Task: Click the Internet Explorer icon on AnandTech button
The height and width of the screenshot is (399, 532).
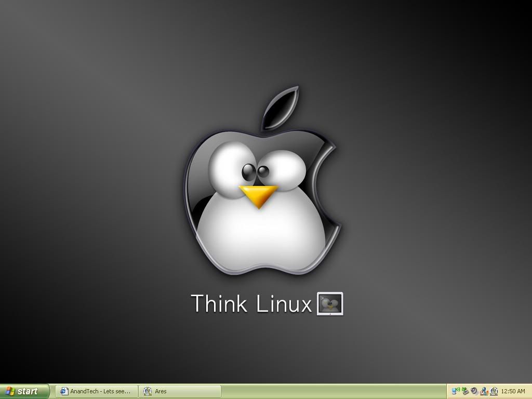Action: coord(64,391)
